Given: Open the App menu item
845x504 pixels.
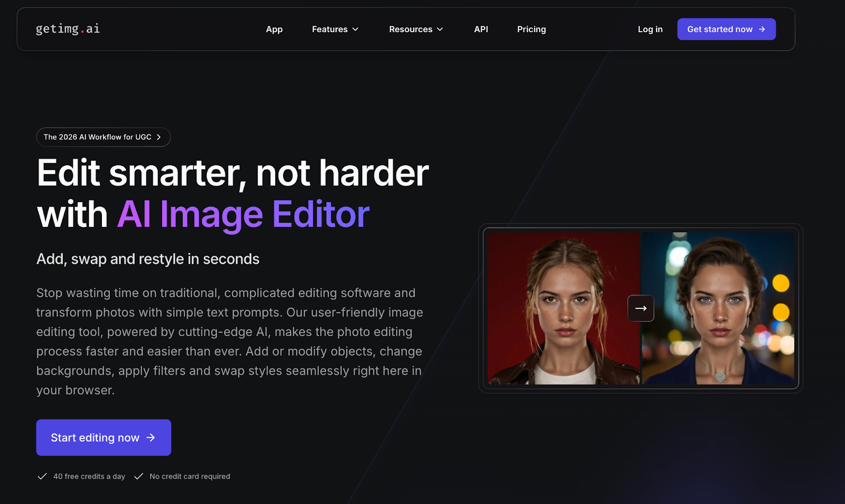Looking at the screenshot, I should pos(274,30).
